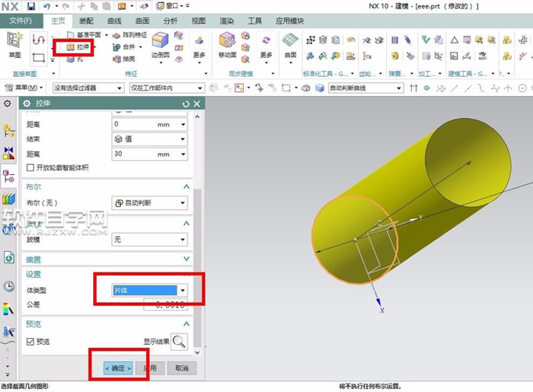Enable 开放轮廓智能体积 checkbox
533x392 pixels.
pos(30,167)
